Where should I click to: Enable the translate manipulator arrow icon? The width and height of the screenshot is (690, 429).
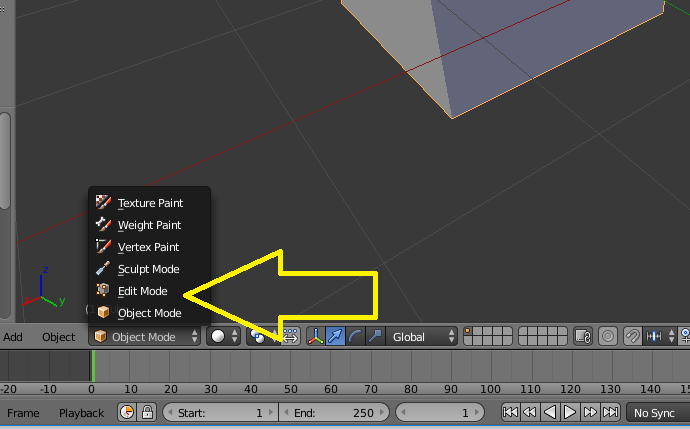336,337
